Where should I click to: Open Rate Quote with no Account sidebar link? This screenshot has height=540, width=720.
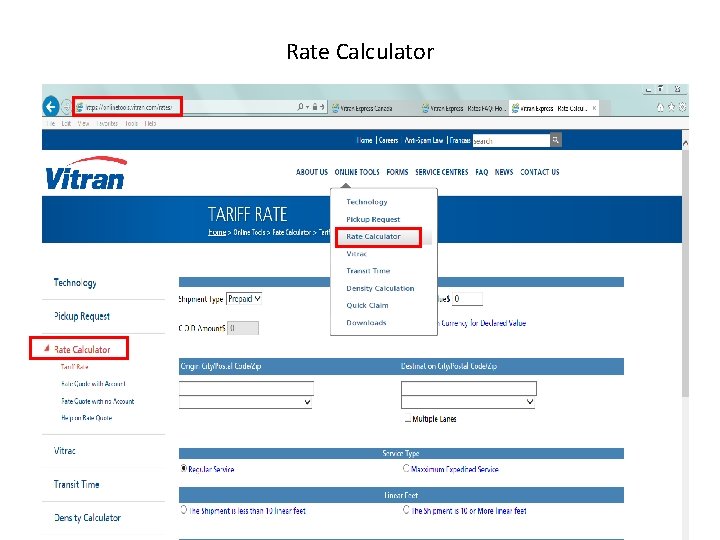click(x=98, y=401)
